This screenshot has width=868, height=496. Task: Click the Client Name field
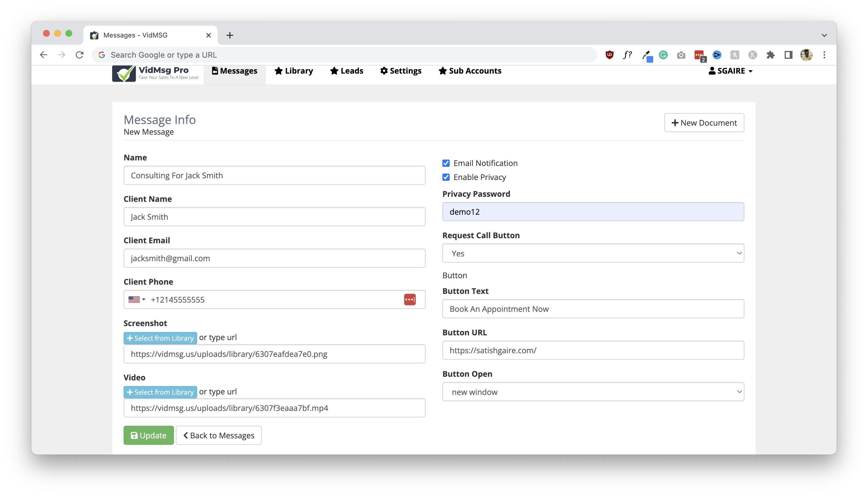[x=274, y=217]
